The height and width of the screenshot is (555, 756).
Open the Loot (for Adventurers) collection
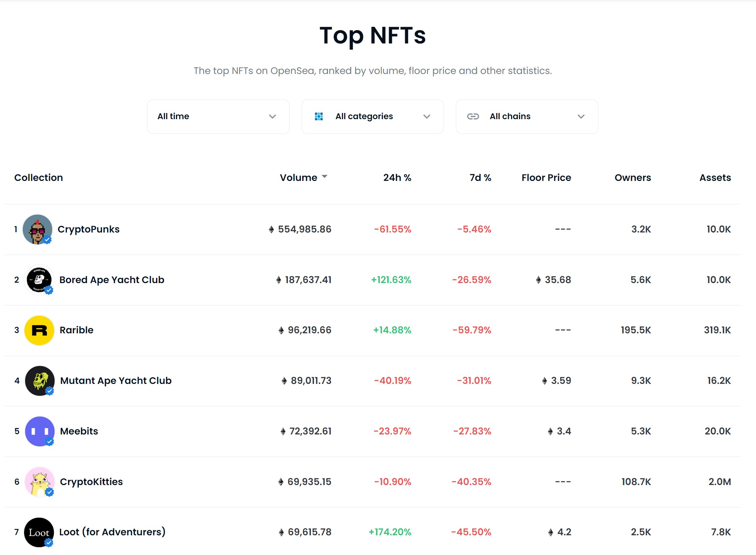click(112, 532)
